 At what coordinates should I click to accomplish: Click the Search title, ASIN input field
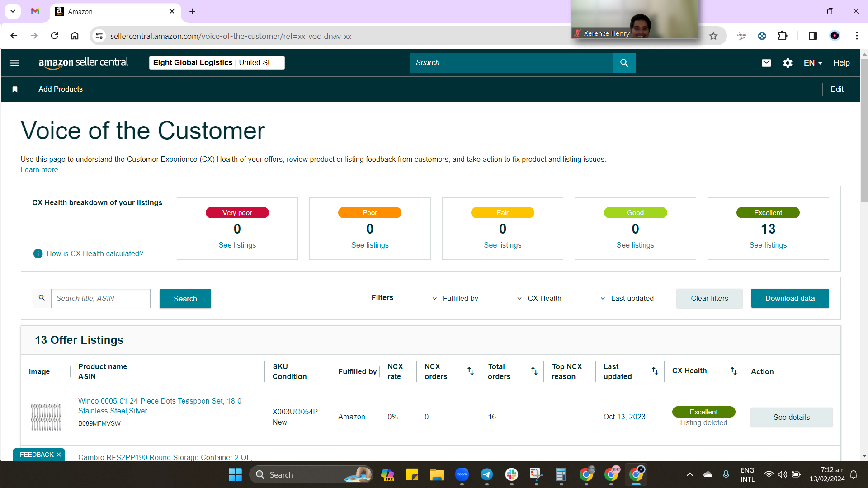tap(100, 298)
